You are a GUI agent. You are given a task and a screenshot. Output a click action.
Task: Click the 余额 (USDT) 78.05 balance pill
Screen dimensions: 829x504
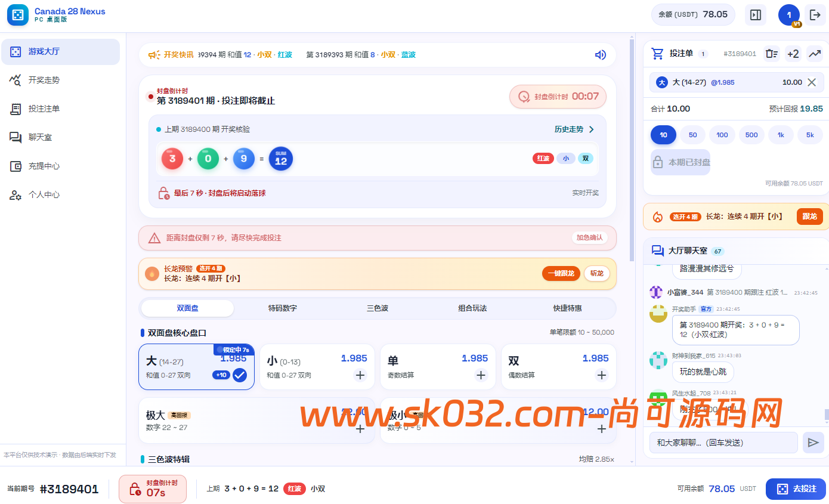point(693,15)
